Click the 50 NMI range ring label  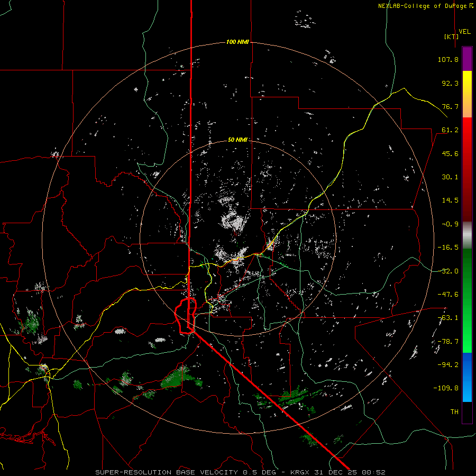tap(237, 140)
